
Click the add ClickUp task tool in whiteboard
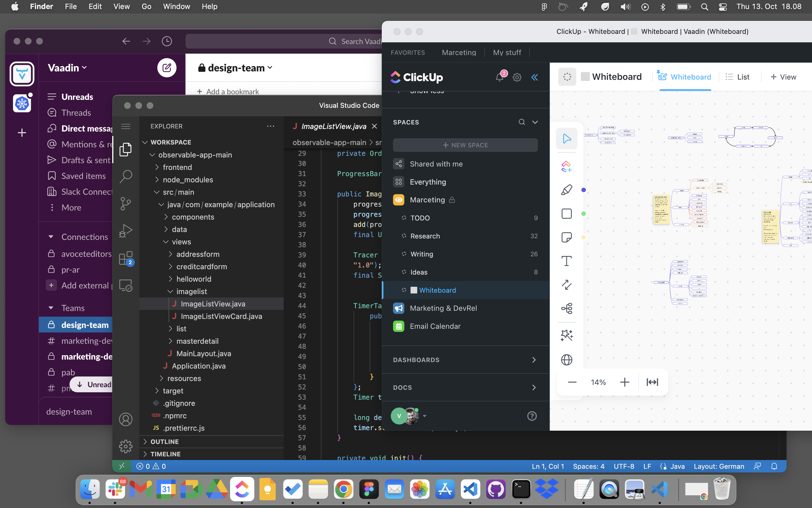566,166
